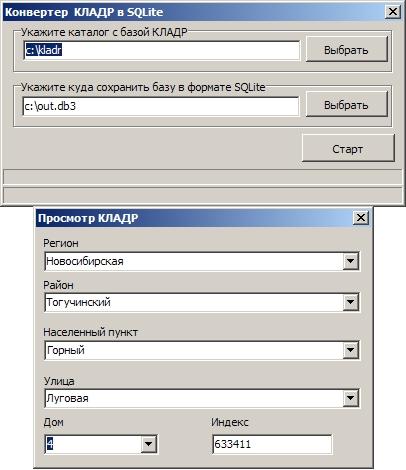Close the Конвертер КЛАДР в SQLite window

(x=393, y=12)
